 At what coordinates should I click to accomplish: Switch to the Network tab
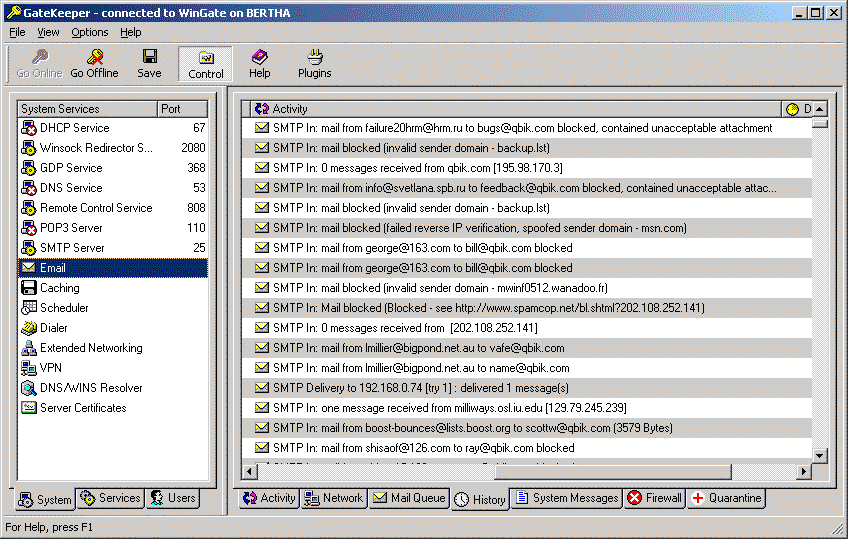(x=334, y=498)
